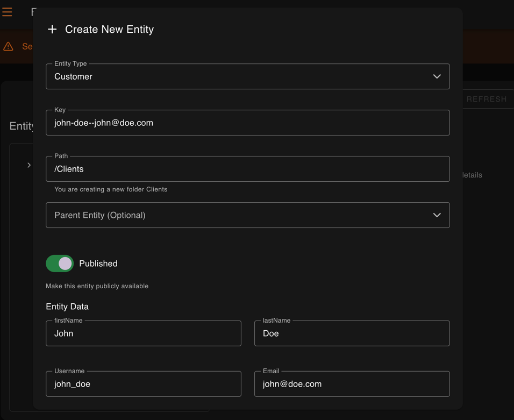The image size is (514, 420).
Task: Click the Create New Entity dialog title
Action: [x=109, y=29]
